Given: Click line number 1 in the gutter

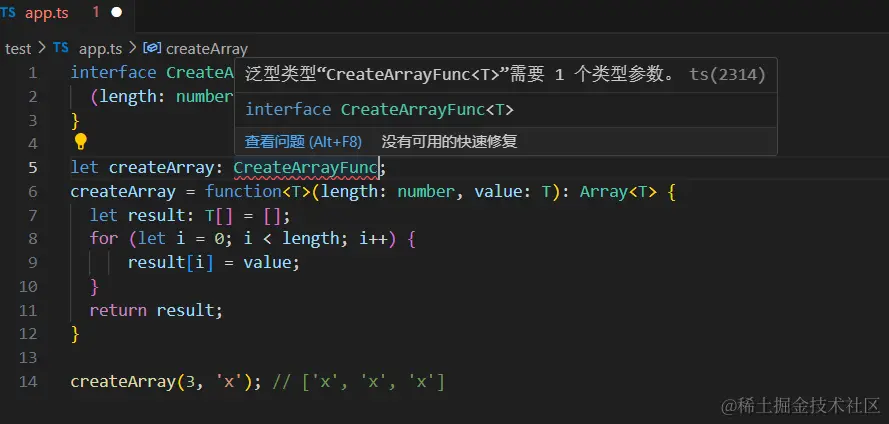Looking at the screenshot, I should pyautogui.click(x=32, y=73).
